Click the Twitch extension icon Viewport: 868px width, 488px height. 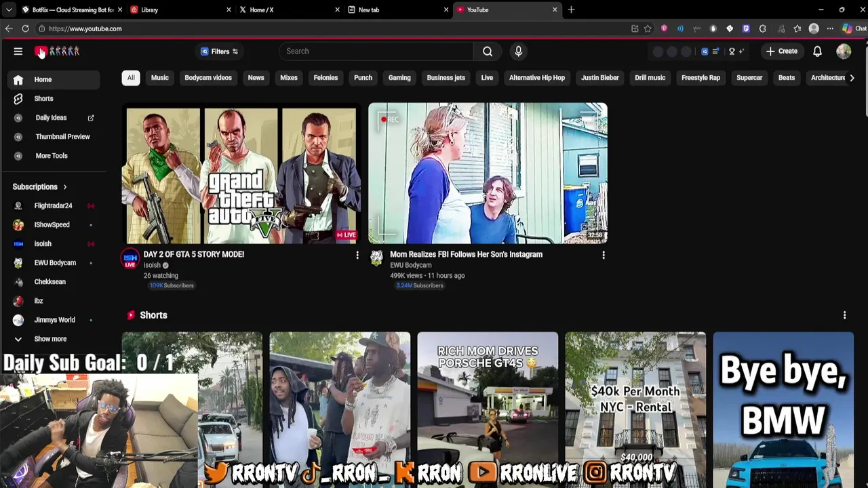click(x=746, y=28)
